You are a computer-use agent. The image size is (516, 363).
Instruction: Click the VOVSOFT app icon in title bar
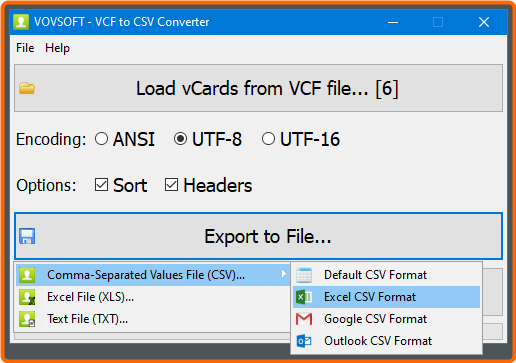[x=21, y=22]
